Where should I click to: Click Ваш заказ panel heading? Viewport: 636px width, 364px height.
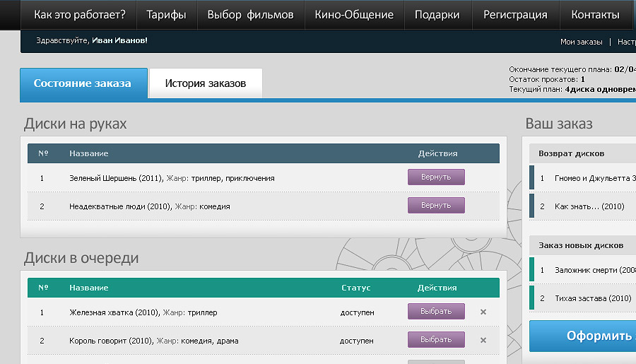pos(559,124)
